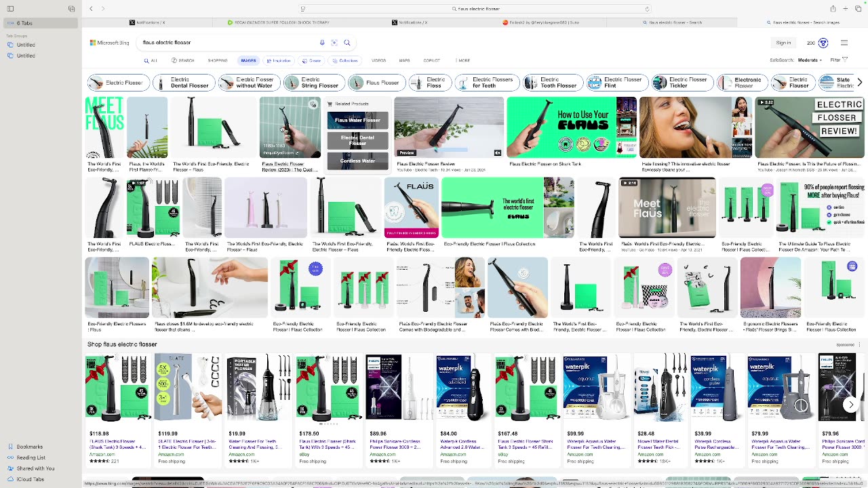The image size is (868, 488).
Task: Switch to SHOPPING tab
Action: pyautogui.click(x=218, y=60)
